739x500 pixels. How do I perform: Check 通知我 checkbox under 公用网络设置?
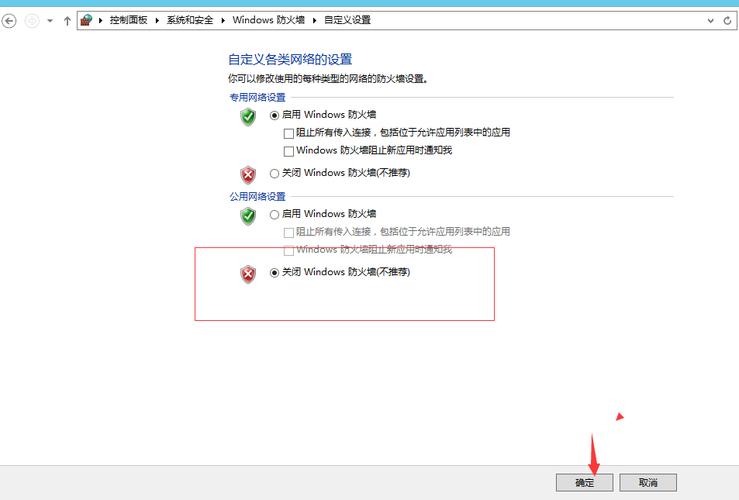[x=289, y=251]
